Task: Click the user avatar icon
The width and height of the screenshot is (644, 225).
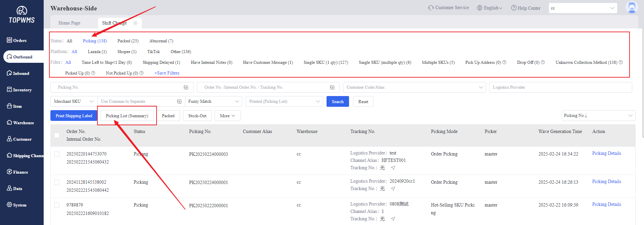Action: [x=632, y=7]
